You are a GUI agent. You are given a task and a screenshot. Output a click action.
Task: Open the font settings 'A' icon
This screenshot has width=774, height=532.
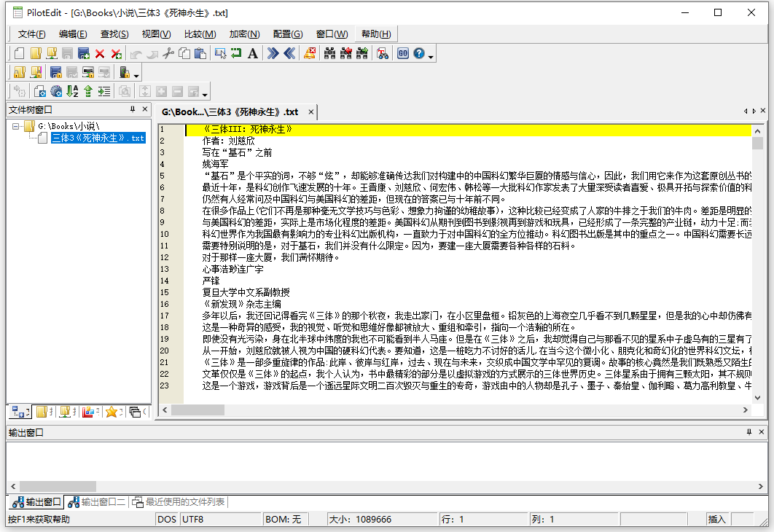[252, 53]
